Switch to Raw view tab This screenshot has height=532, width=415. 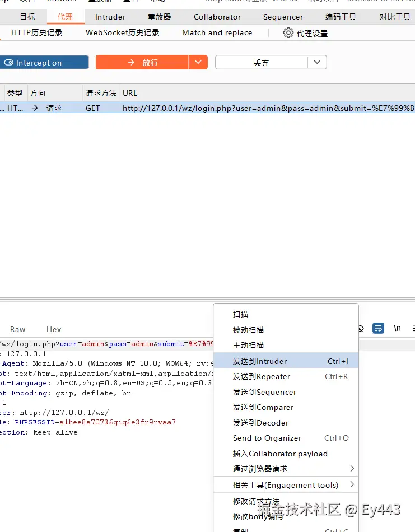(18, 329)
